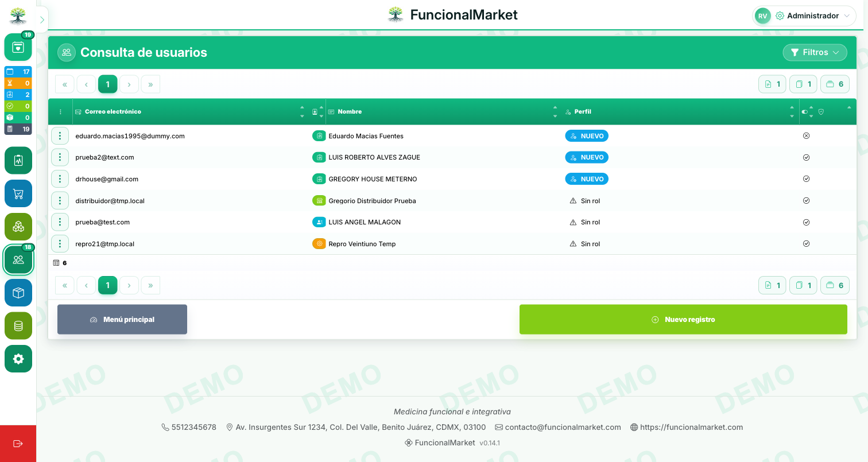Click the light-green check counter showing 0
The height and width of the screenshot is (462, 868).
pos(18,106)
